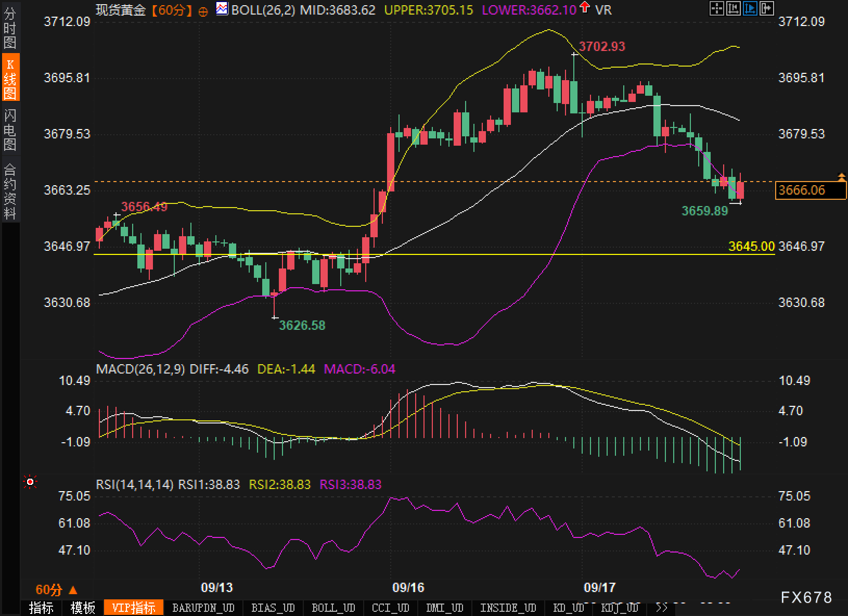Expand more indicators with the >> arrows
848x616 pixels.
(x=661, y=607)
